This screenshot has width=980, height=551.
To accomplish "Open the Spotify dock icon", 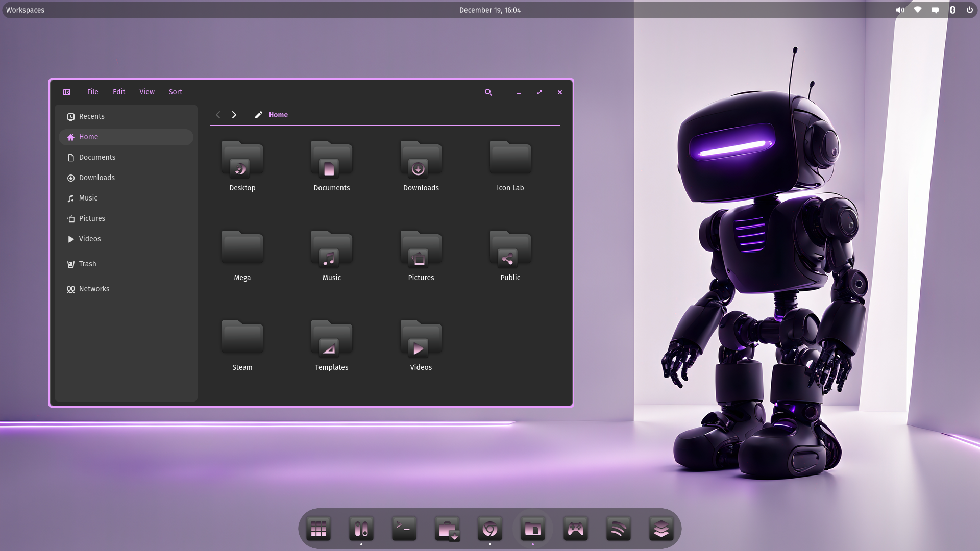I will (x=619, y=529).
